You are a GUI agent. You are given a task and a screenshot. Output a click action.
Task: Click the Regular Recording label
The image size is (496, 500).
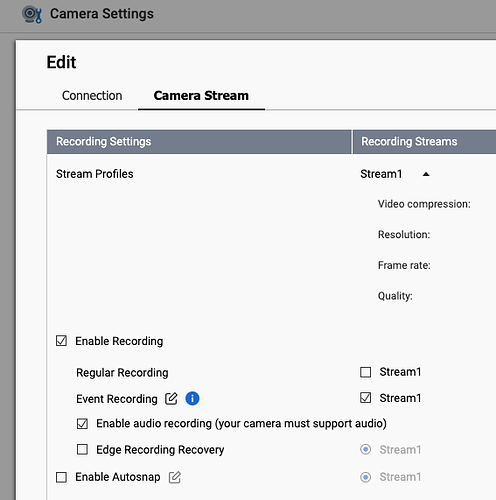click(122, 373)
